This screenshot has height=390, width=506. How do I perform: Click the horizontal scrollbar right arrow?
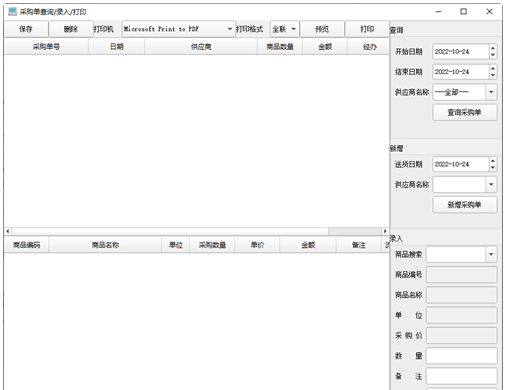[385, 231]
